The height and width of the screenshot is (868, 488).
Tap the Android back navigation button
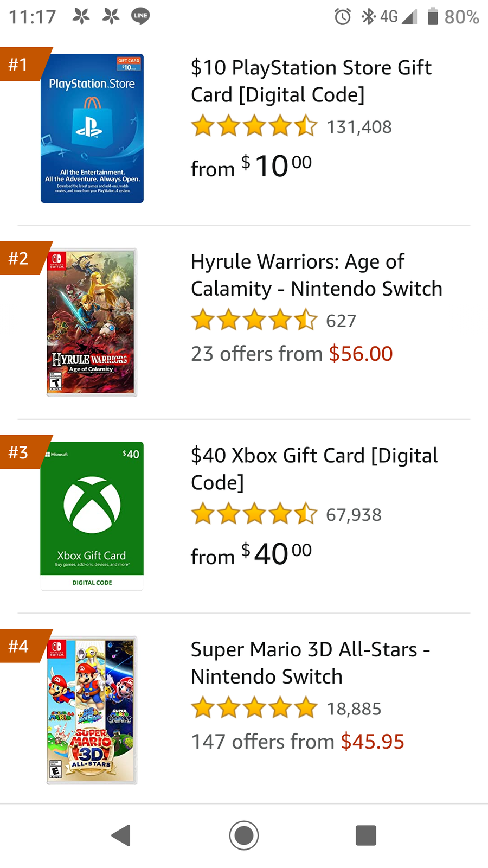pyautogui.click(x=121, y=835)
